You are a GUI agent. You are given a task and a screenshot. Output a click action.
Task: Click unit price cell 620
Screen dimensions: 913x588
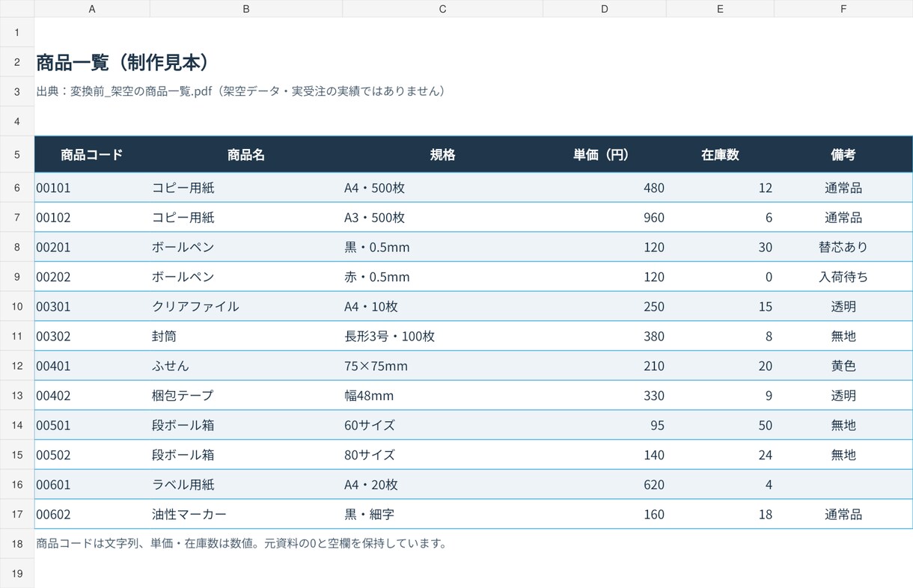pyautogui.click(x=604, y=485)
